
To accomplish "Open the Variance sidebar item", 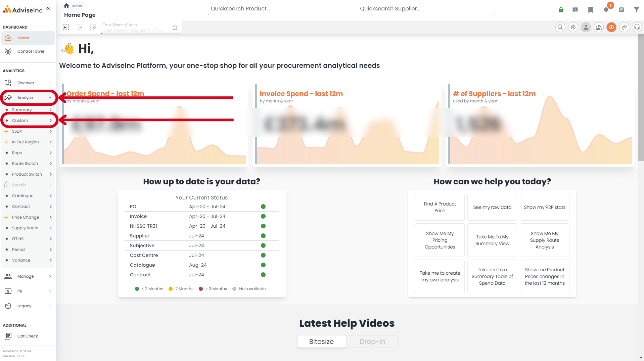I will (x=28, y=260).
